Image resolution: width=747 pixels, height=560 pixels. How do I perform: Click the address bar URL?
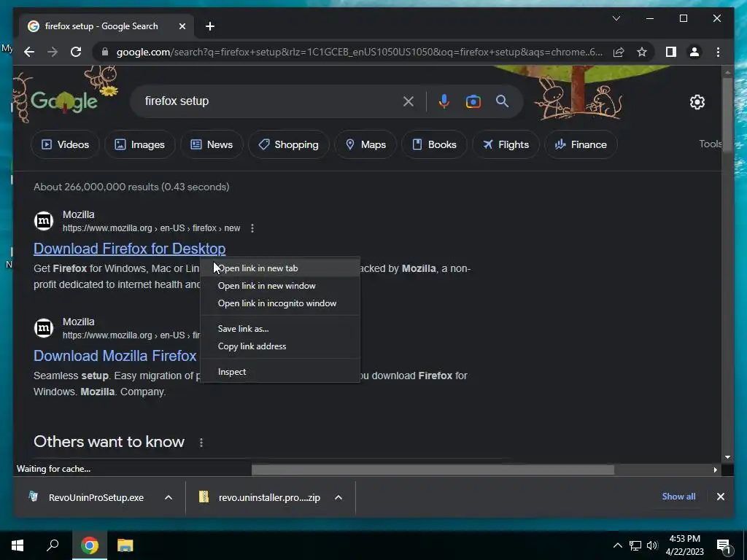point(359,52)
